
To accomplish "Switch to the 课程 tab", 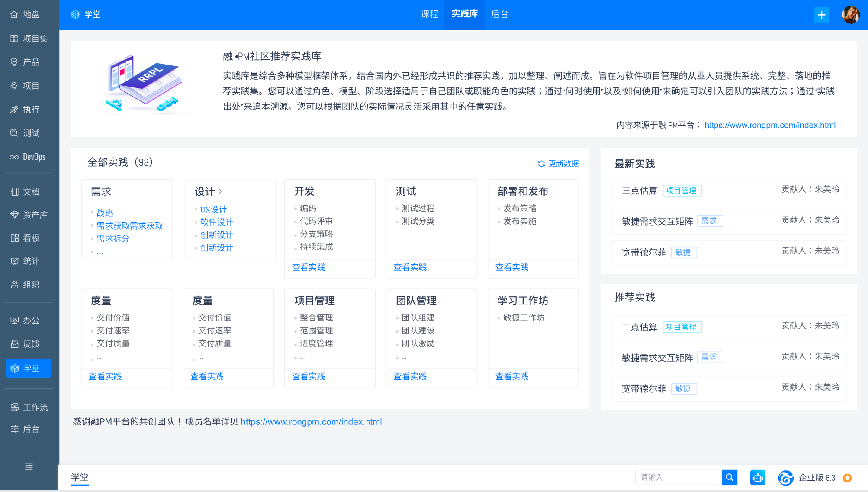I will [x=429, y=14].
